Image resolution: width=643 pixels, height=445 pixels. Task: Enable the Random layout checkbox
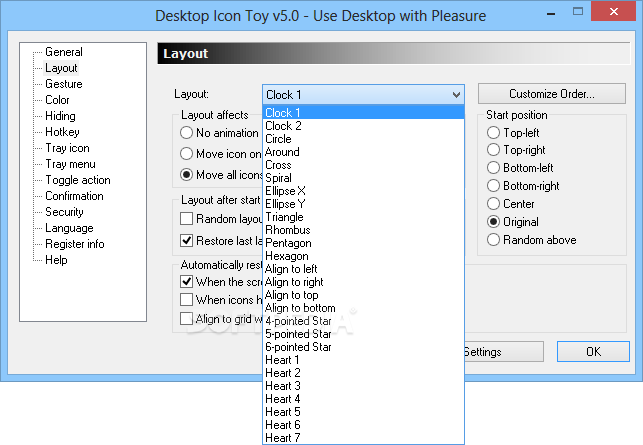pyautogui.click(x=187, y=219)
